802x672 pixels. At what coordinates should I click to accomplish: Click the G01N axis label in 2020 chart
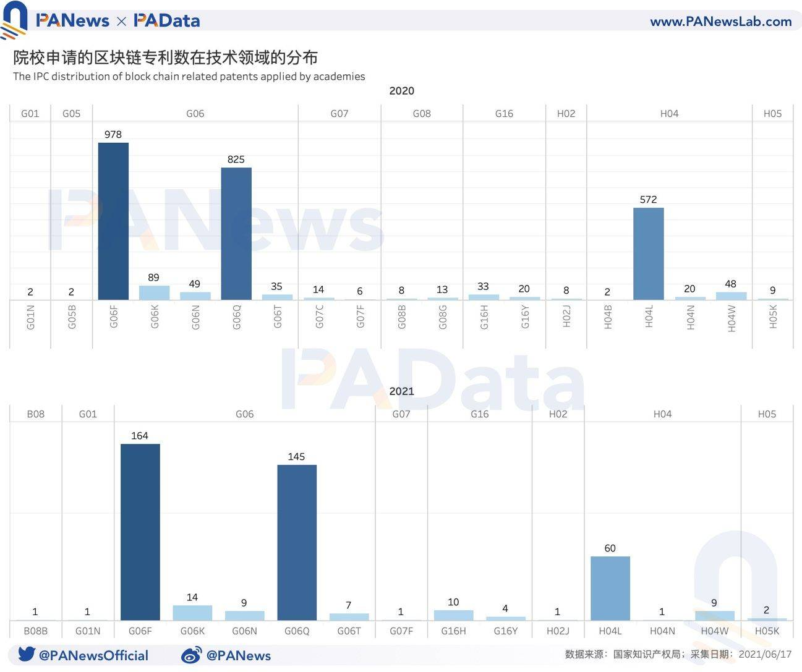[x=30, y=317]
